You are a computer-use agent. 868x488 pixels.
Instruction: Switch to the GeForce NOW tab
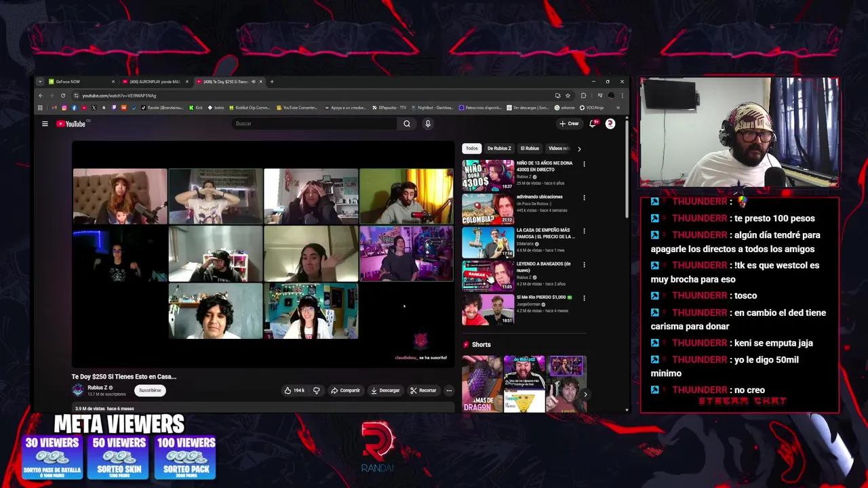tap(81, 81)
